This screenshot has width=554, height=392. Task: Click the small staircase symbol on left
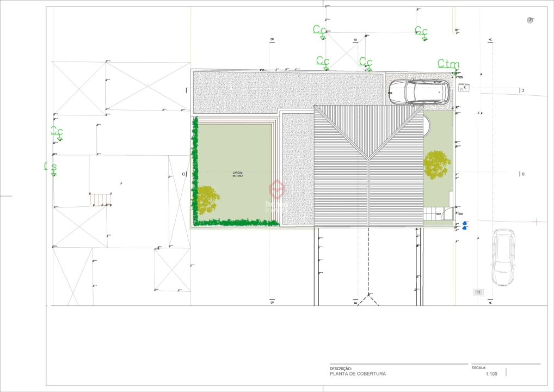101,199
